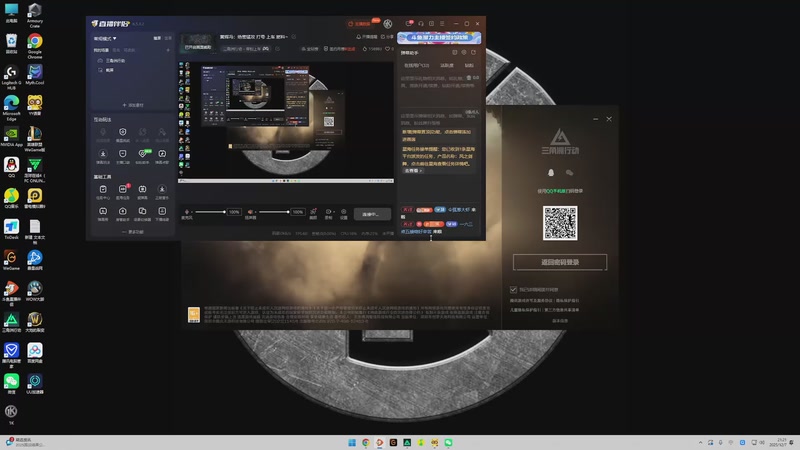Adjust the microphone volume slider
This screenshot has width=800, height=450.
[210, 212]
